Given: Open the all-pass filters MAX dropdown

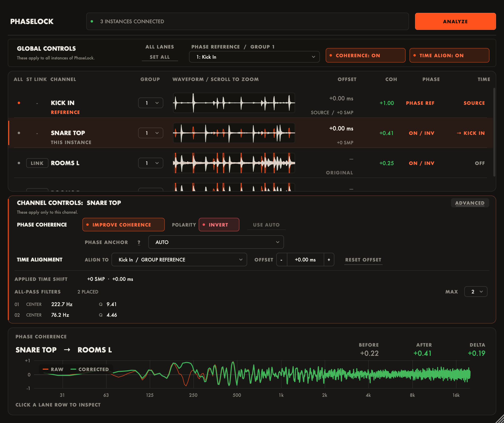Looking at the screenshot, I should coord(476,292).
